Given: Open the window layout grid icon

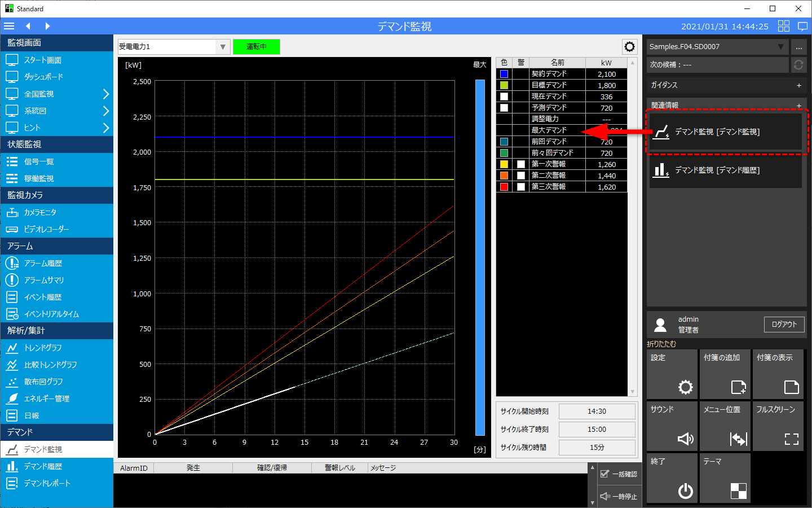Looking at the screenshot, I should (x=783, y=26).
